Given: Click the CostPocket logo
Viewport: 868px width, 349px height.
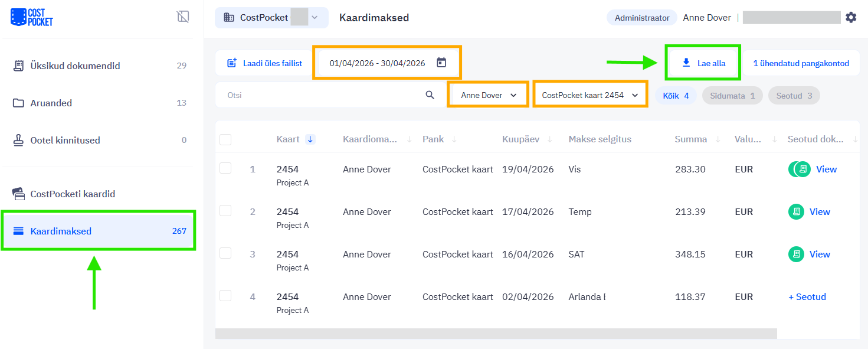Looking at the screenshot, I should coord(32,17).
